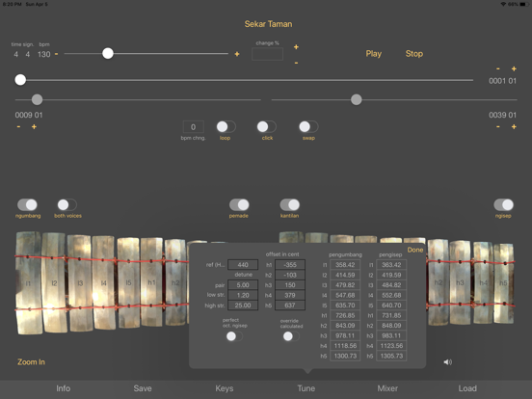Start playback with Play

click(374, 54)
